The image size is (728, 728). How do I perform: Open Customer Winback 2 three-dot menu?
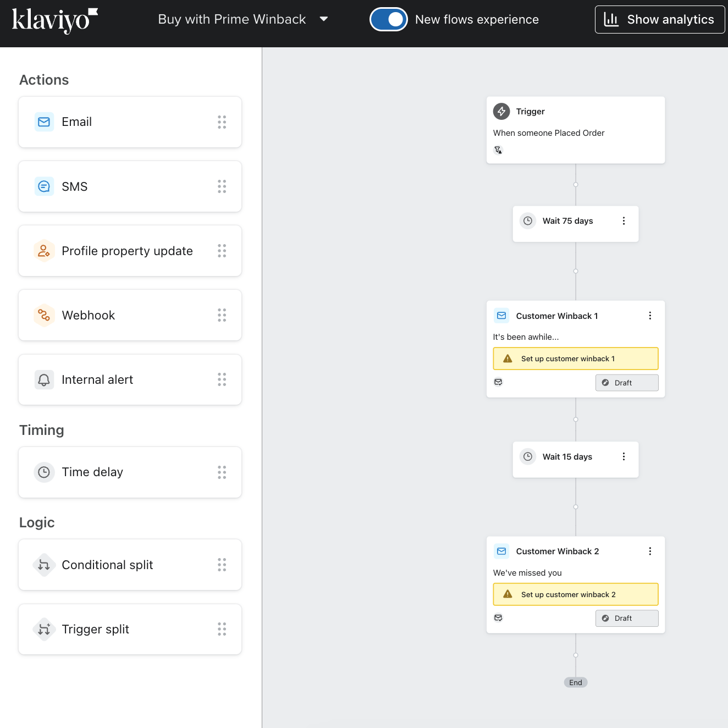click(x=650, y=551)
